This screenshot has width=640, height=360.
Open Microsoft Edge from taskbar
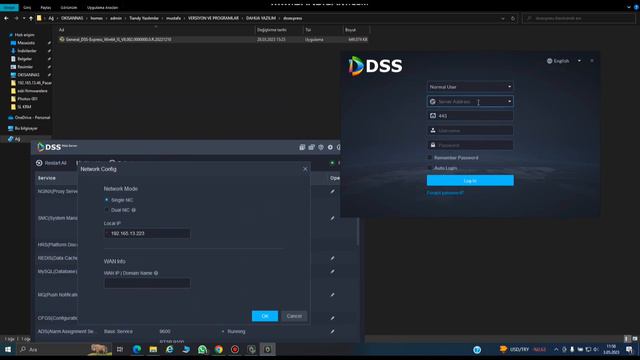click(x=137, y=349)
